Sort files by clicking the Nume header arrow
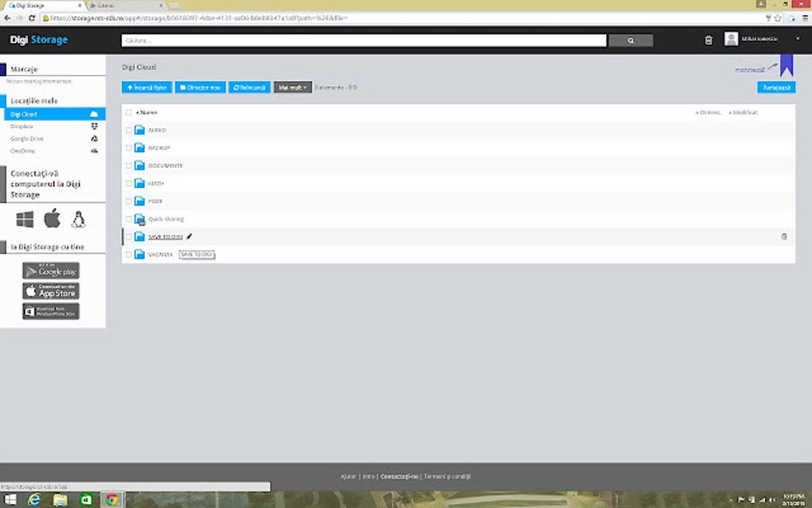The height and width of the screenshot is (508, 812). tap(146, 112)
